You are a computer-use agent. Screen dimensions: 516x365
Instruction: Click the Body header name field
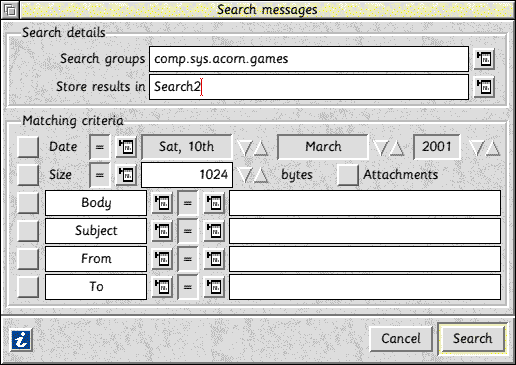(x=96, y=203)
